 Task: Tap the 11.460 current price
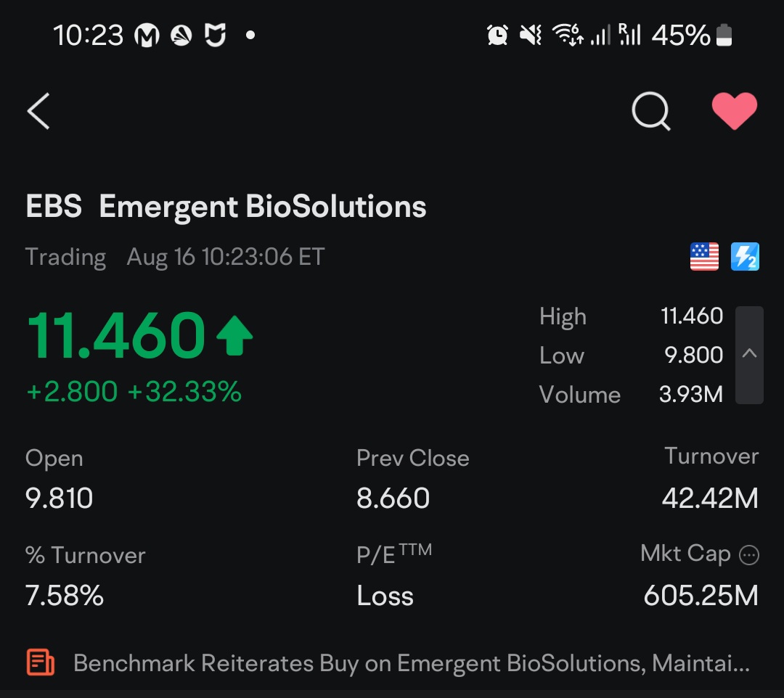point(116,337)
